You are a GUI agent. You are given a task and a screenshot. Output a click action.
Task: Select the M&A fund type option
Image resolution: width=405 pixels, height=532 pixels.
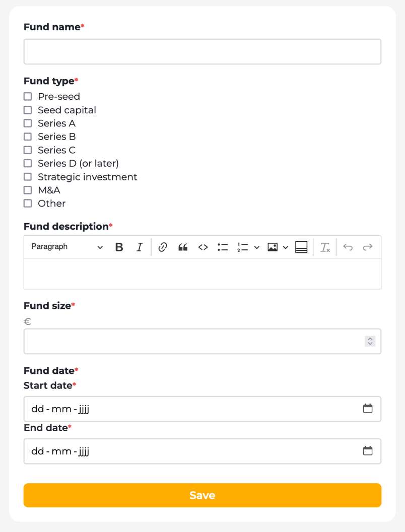[28, 190]
